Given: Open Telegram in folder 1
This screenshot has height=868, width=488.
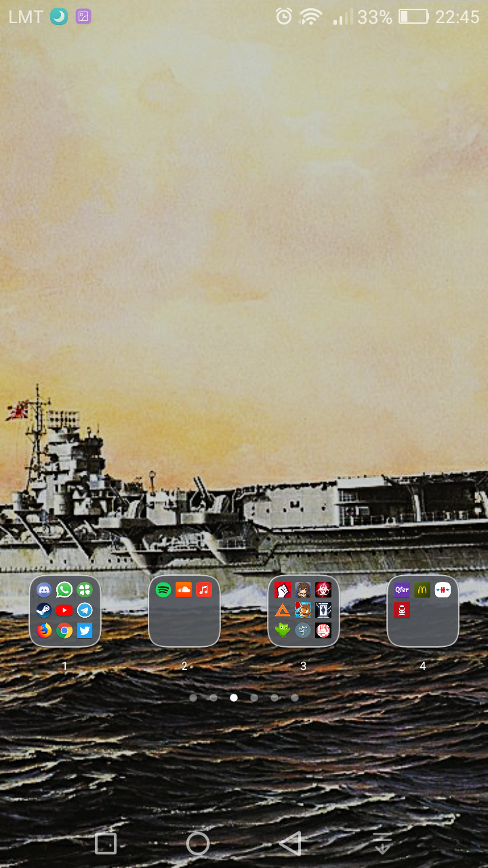Looking at the screenshot, I should (85, 610).
